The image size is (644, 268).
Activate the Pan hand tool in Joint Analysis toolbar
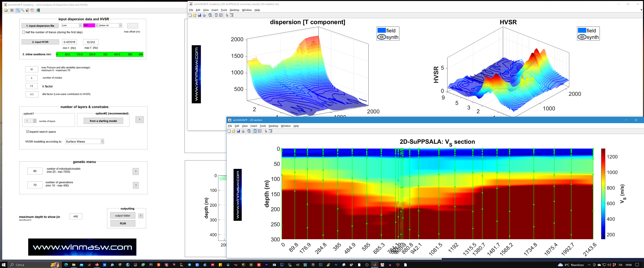click(x=32, y=10)
